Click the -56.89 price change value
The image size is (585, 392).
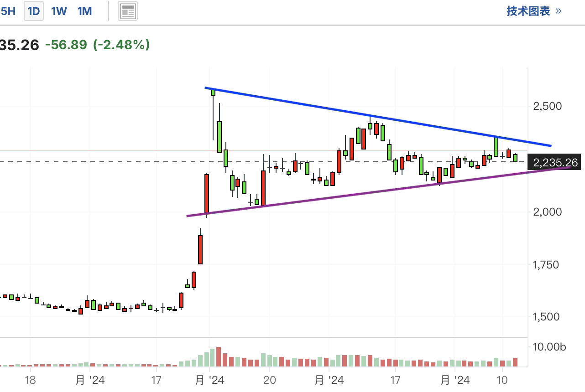(66, 45)
